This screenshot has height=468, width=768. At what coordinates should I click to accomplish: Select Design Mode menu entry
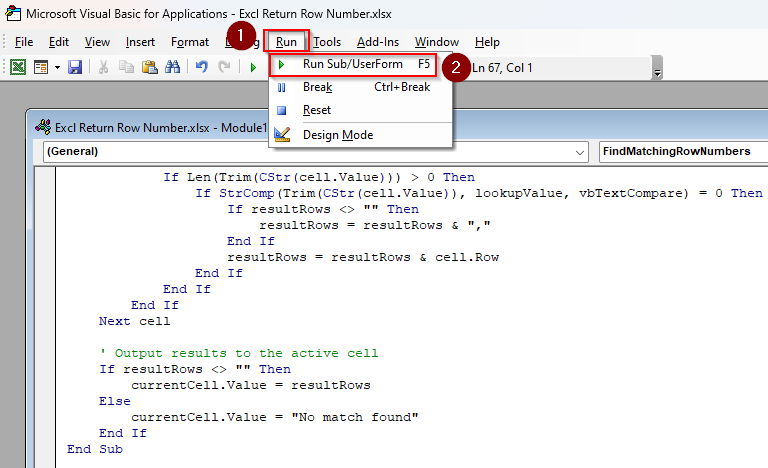click(360, 135)
